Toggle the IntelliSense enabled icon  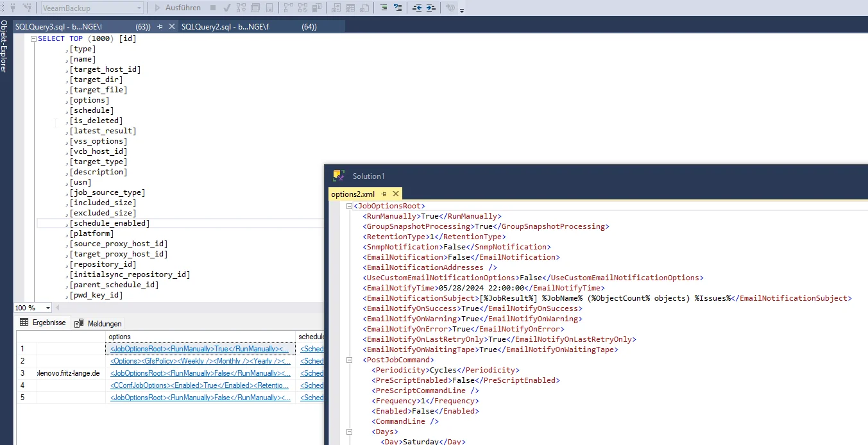(269, 8)
